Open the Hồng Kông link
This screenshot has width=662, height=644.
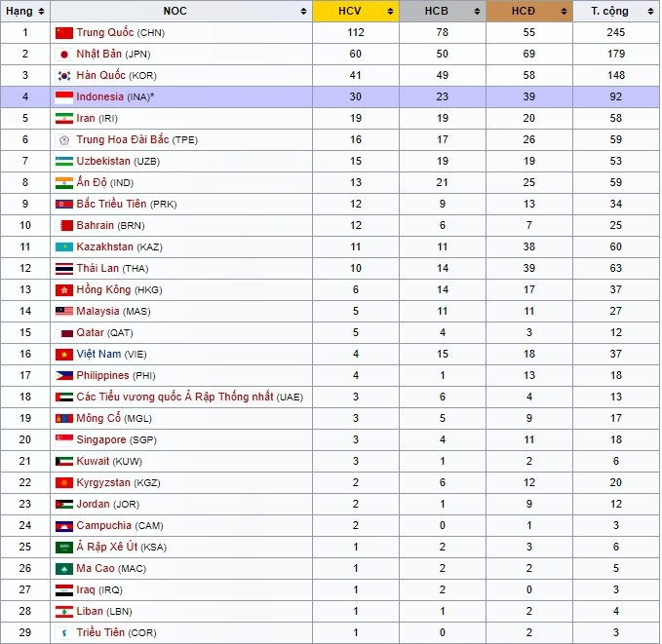click(x=103, y=290)
